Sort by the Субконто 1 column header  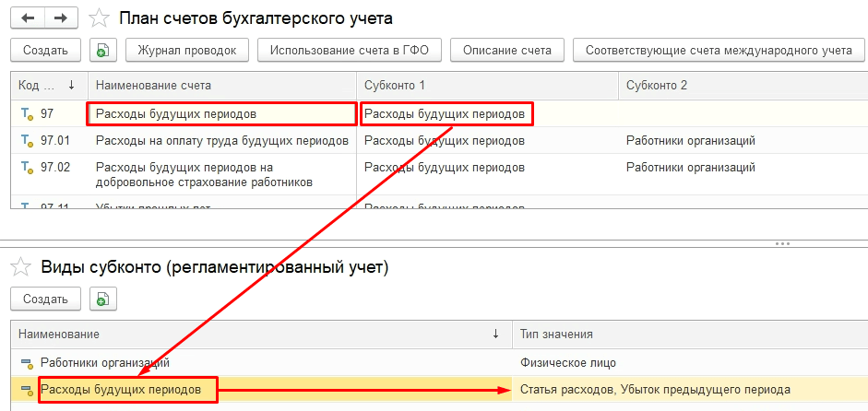(487, 85)
